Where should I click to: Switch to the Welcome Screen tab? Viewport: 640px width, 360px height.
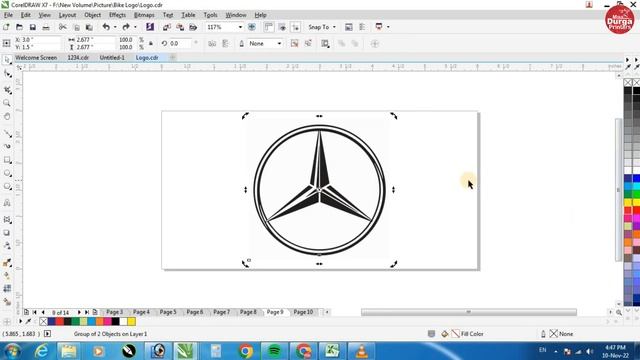click(36, 58)
